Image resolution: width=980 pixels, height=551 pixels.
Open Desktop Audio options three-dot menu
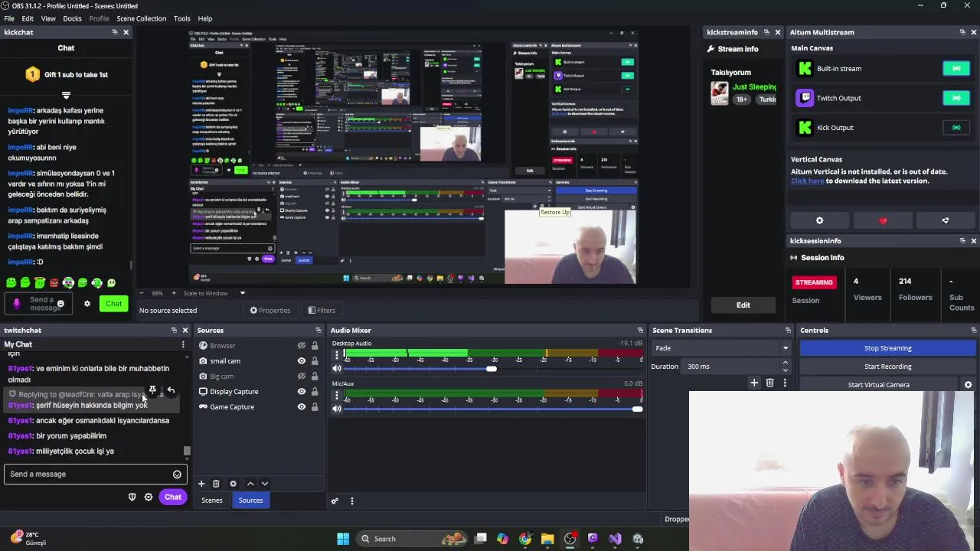pyautogui.click(x=336, y=355)
